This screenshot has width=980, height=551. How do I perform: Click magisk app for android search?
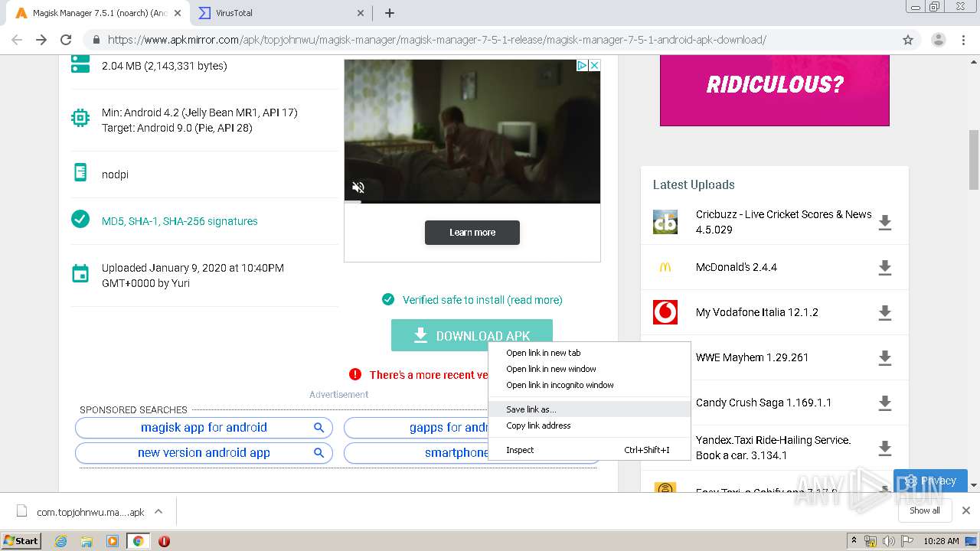204,428
